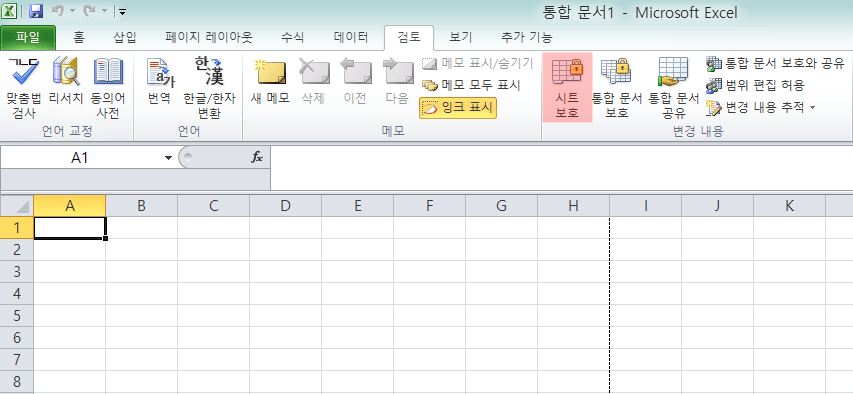Open the 동의어 사전 thesaurus
Viewport: 853px width, 394px height.
(108, 88)
